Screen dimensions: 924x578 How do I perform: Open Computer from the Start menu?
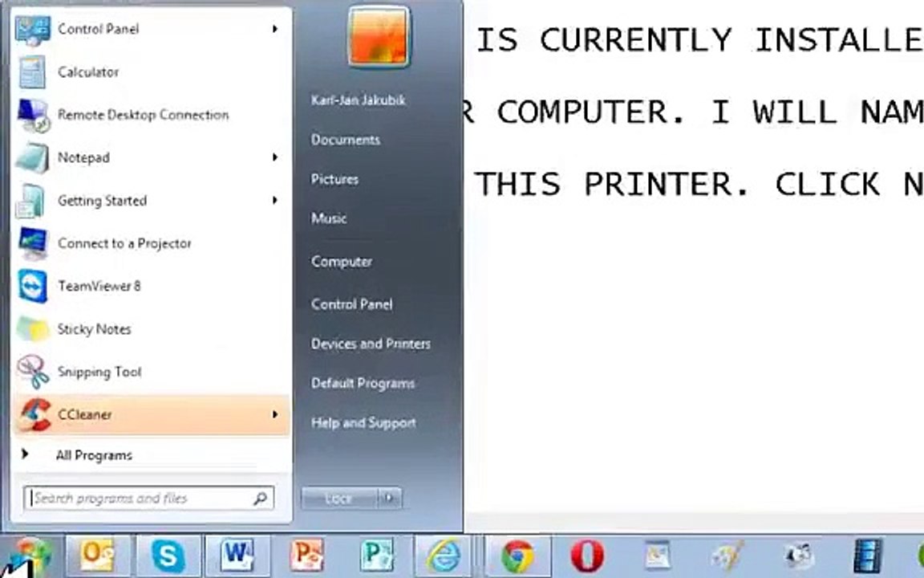point(342,261)
